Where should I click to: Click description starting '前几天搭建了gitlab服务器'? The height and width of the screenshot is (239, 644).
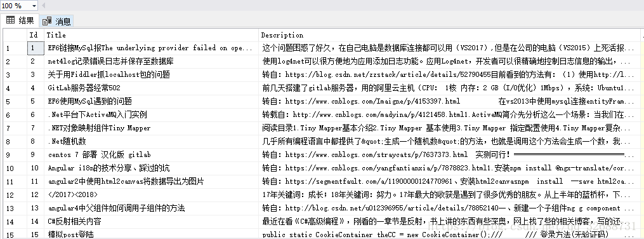tap(449, 88)
